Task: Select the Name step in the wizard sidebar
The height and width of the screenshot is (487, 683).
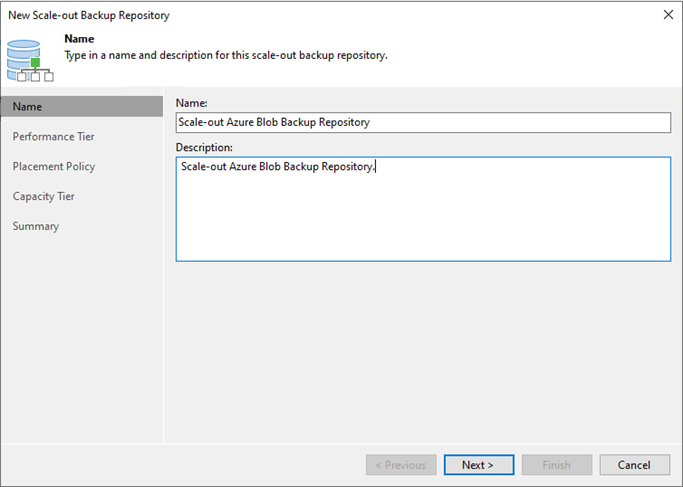Action: 82,107
